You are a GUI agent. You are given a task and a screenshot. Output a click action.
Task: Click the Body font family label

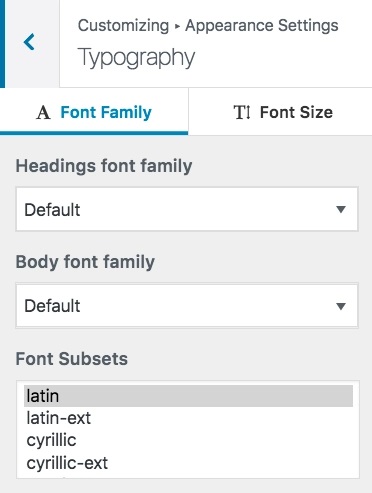pyautogui.click(x=85, y=262)
